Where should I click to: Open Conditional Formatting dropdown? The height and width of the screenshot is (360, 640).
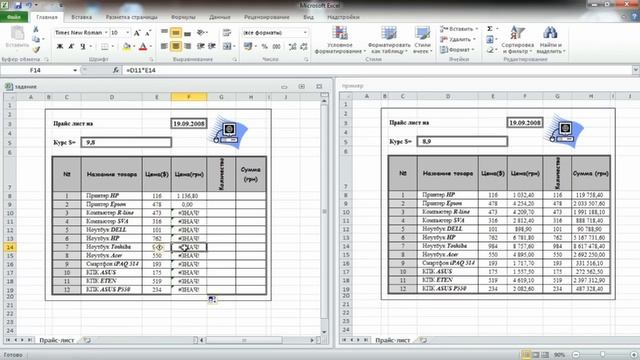pyautogui.click(x=340, y=40)
